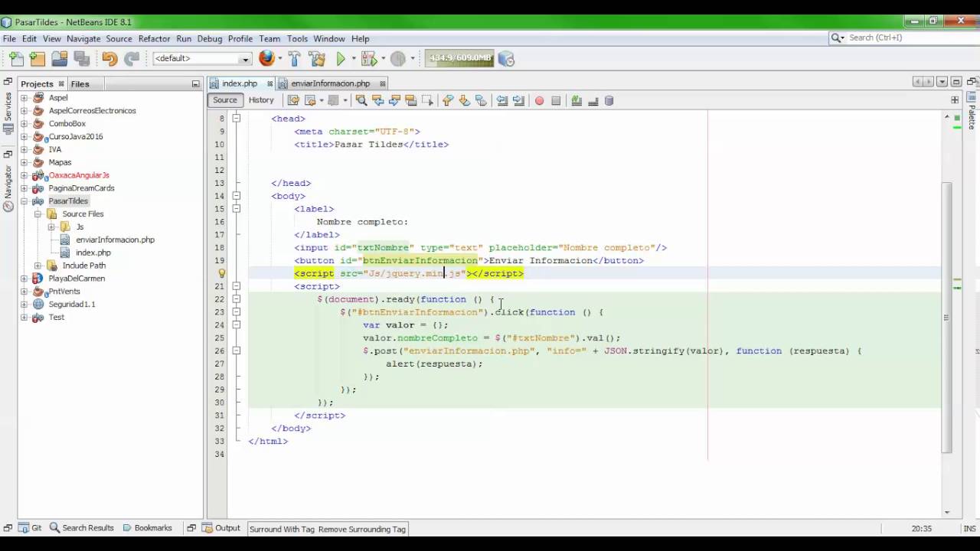Click the Previous Bookmark editor icon
This screenshot has width=980, height=551.
click(447, 100)
